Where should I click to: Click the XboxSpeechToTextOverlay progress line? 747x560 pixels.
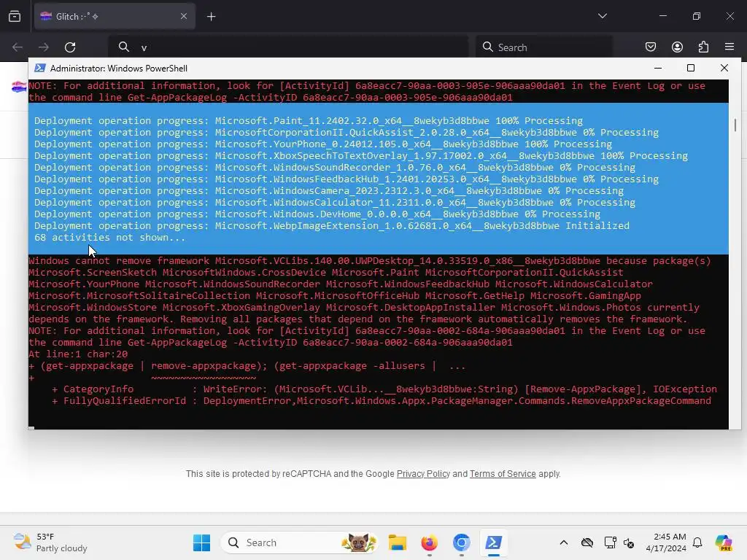click(x=361, y=156)
